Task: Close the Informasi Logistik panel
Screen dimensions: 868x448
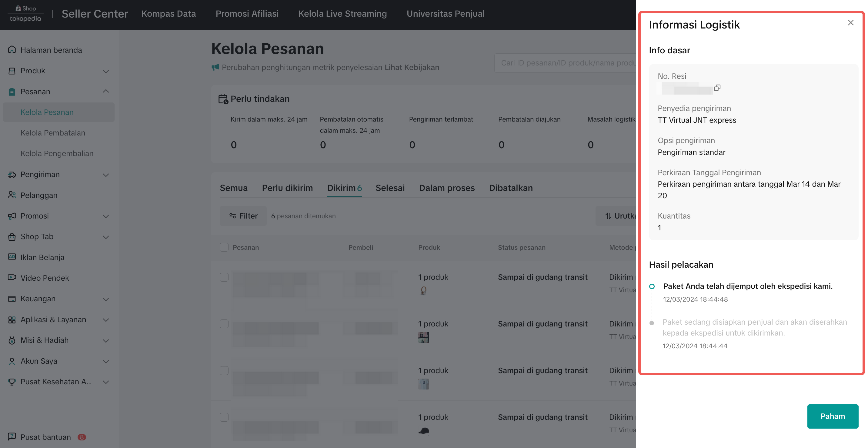Action: pos(850,23)
